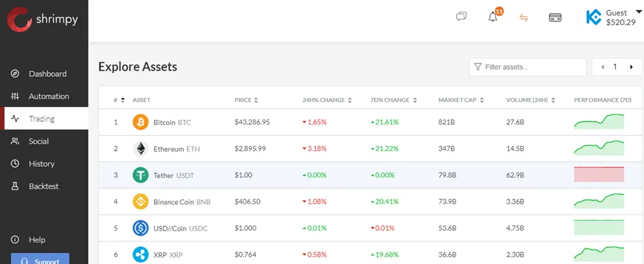Click the Backtest flask icon
Image resolution: width=644 pixels, height=264 pixels.
coord(15,186)
